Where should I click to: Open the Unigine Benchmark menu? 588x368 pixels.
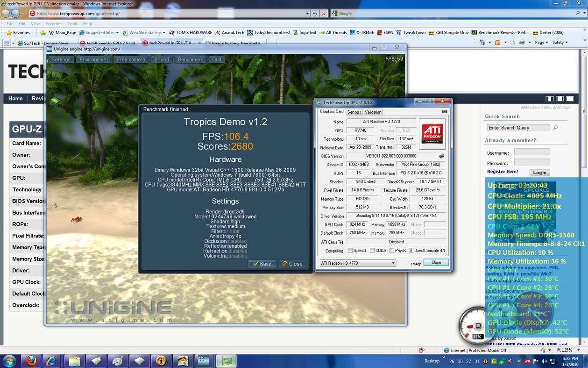click(190, 60)
